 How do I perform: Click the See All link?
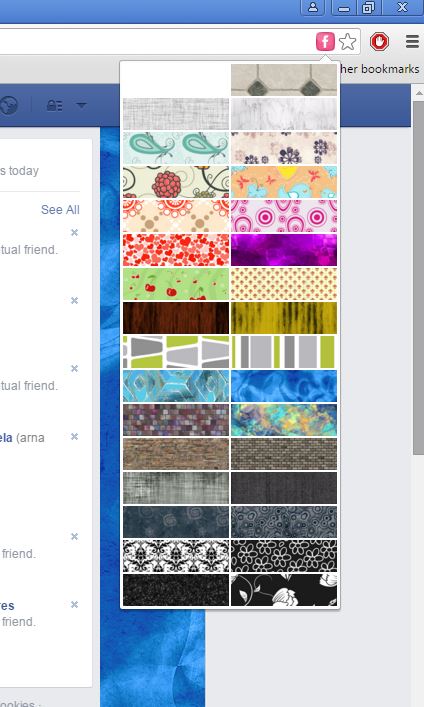[60, 210]
